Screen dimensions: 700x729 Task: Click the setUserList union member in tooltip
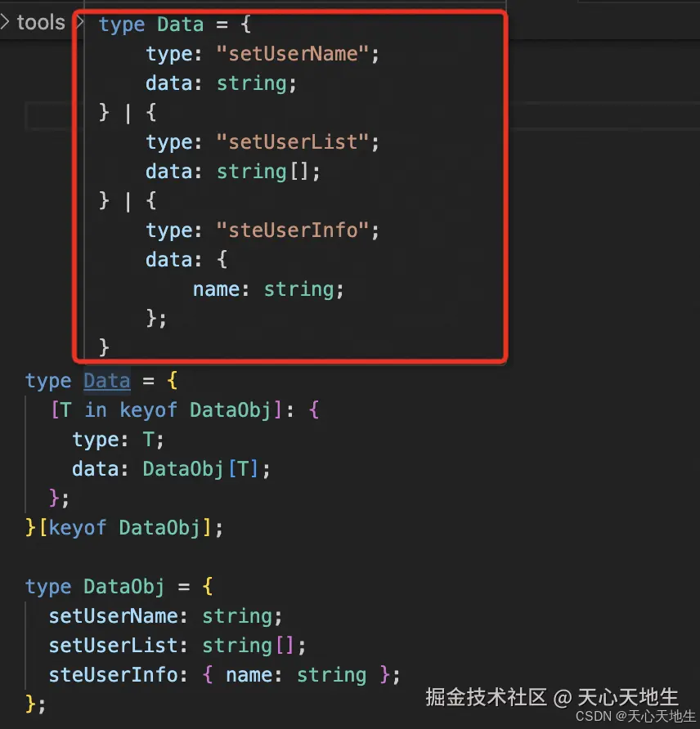pyautogui.click(x=295, y=141)
